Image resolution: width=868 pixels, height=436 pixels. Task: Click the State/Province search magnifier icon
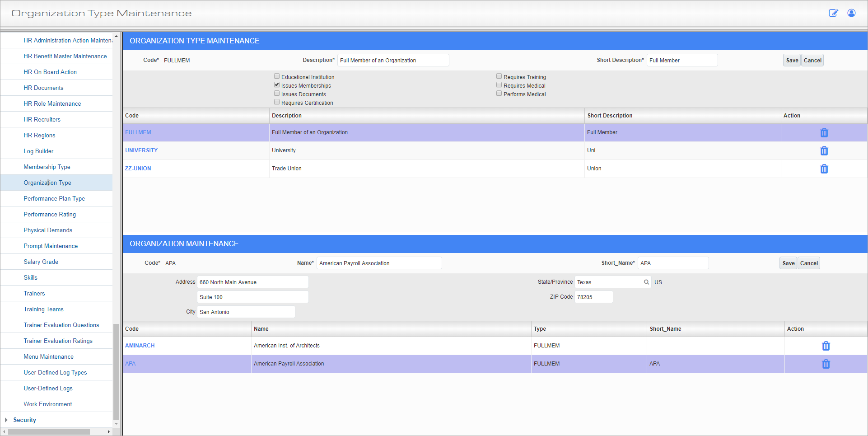(x=646, y=282)
